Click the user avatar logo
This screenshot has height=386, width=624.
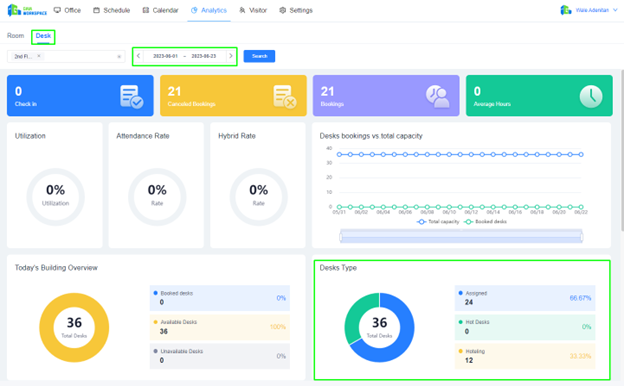[x=566, y=10]
